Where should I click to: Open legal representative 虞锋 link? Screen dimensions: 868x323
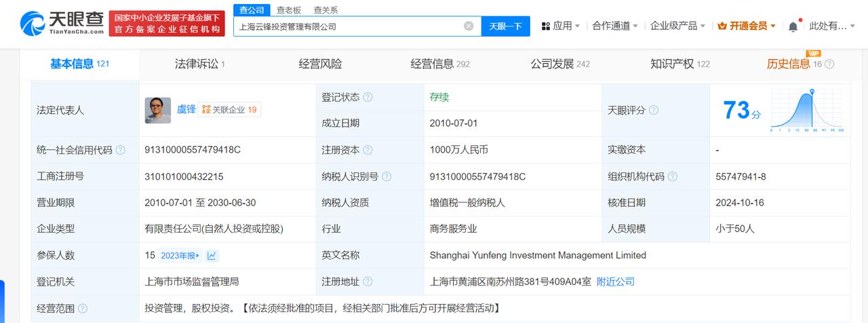(x=186, y=109)
